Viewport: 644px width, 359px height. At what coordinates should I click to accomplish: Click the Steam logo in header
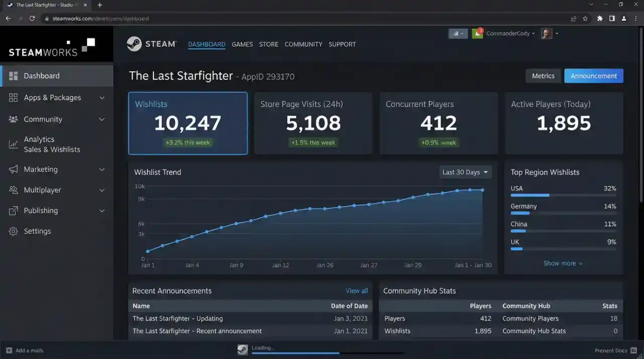(x=151, y=44)
